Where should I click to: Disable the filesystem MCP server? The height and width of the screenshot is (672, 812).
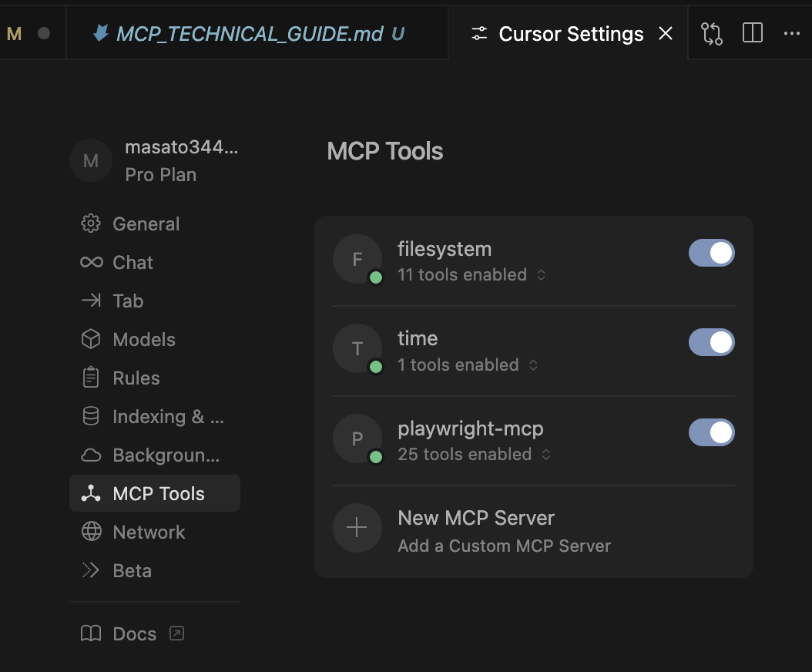pyautogui.click(x=711, y=253)
